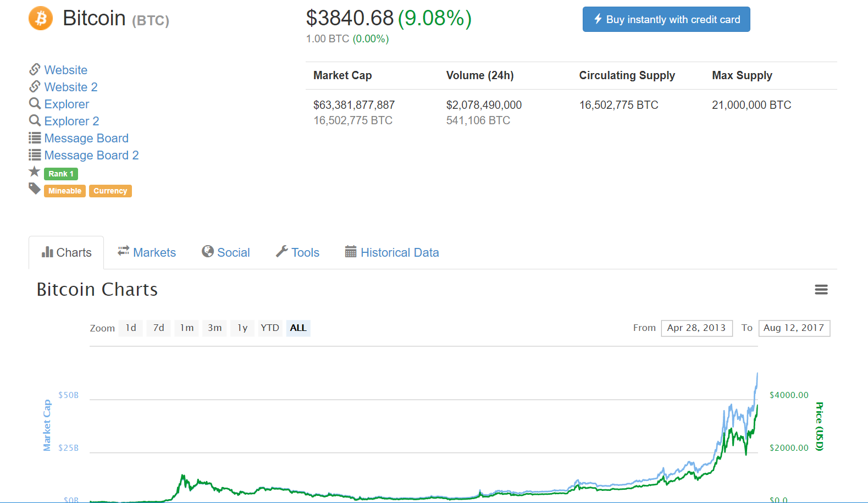Click the Currency tag
This screenshot has height=503, width=868.
(110, 191)
